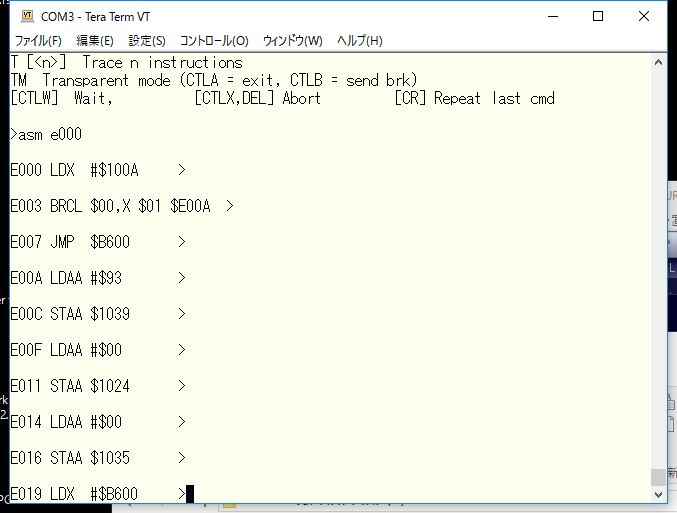The width and height of the screenshot is (677, 513).
Task: Click the scrollbar up arrow
Action: click(x=658, y=62)
